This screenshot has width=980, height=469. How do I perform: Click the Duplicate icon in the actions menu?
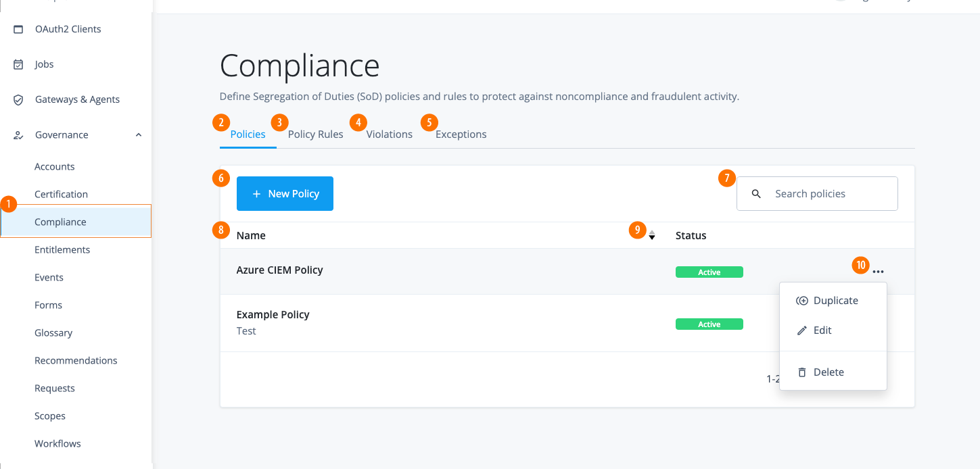click(802, 300)
